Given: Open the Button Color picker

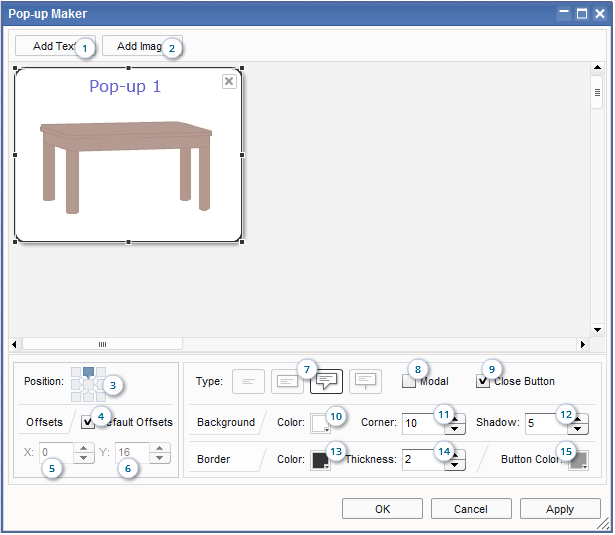Looking at the screenshot, I should pyautogui.click(x=578, y=460).
